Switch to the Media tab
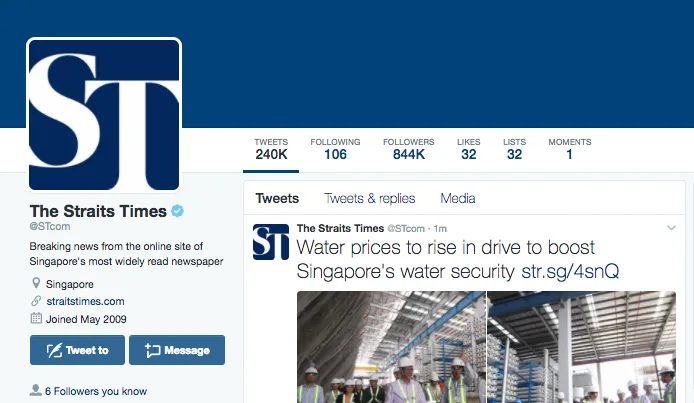This screenshot has width=694, height=403. pos(458,198)
